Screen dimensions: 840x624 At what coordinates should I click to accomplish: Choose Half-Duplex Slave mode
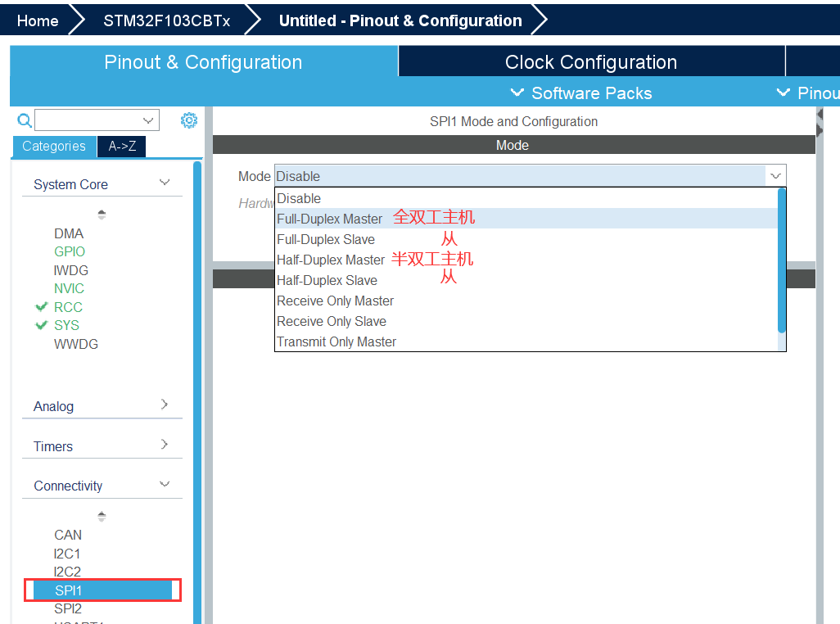pos(526,280)
